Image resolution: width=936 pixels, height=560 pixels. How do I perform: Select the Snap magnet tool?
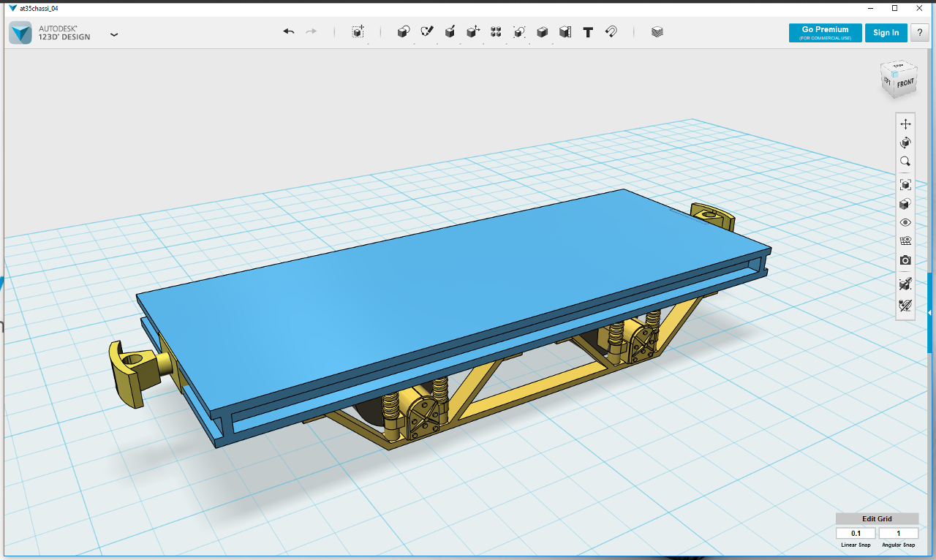(611, 32)
